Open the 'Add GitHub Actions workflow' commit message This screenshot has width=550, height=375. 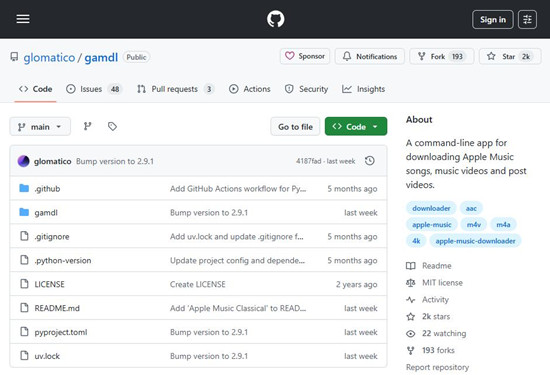(x=238, y=189)
